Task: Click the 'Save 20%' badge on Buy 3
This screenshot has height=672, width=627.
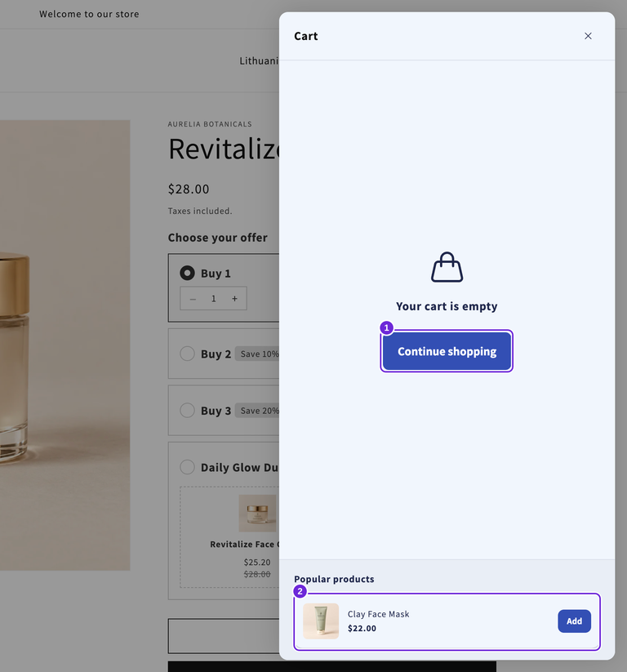Action: click(258, 410)
